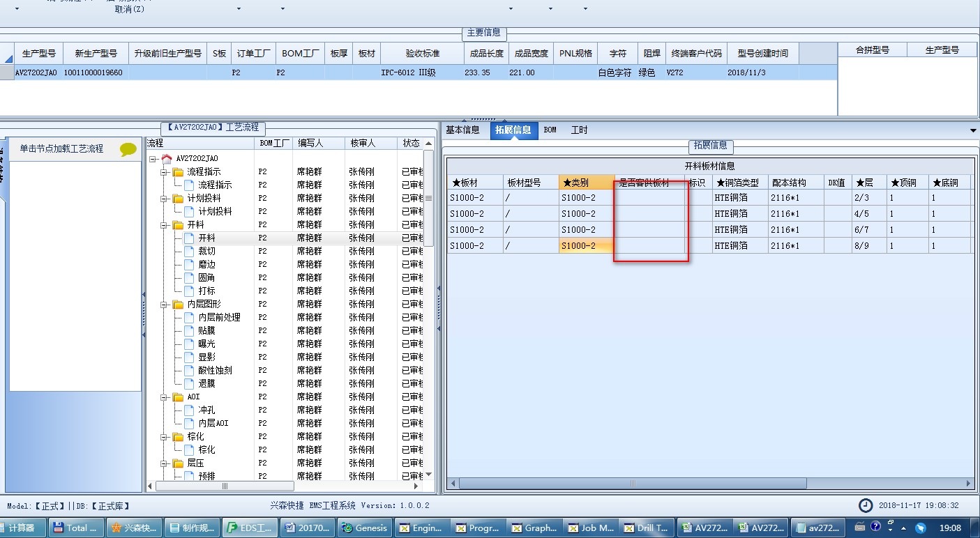Select the 退膜 process node
The width and height of the screenshot is (980, 538).
click(x=206, y=383)
